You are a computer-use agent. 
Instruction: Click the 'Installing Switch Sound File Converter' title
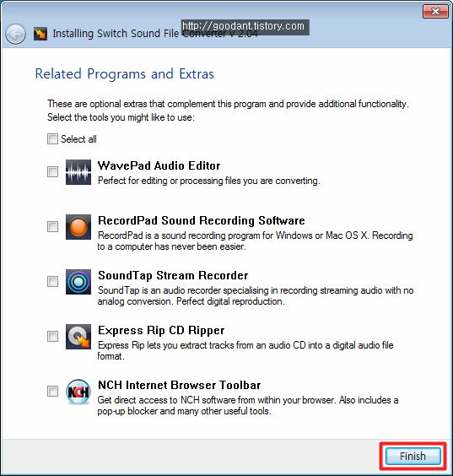tap(155, 34)
